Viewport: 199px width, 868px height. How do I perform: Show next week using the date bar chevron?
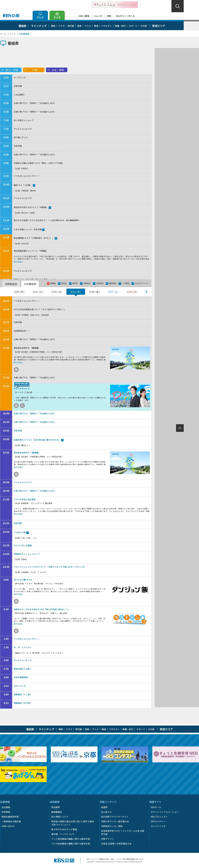(146, 292)
